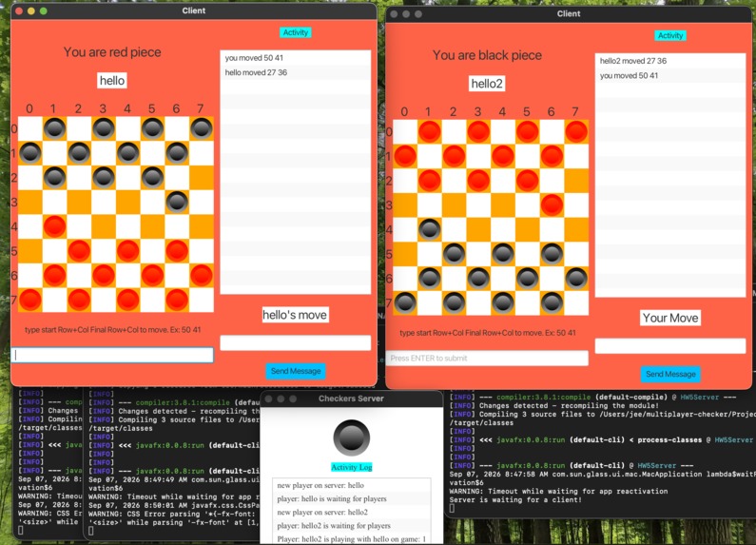
Task: Click black piece row 3 column 6 on hello's board
Action: (177, 202)
